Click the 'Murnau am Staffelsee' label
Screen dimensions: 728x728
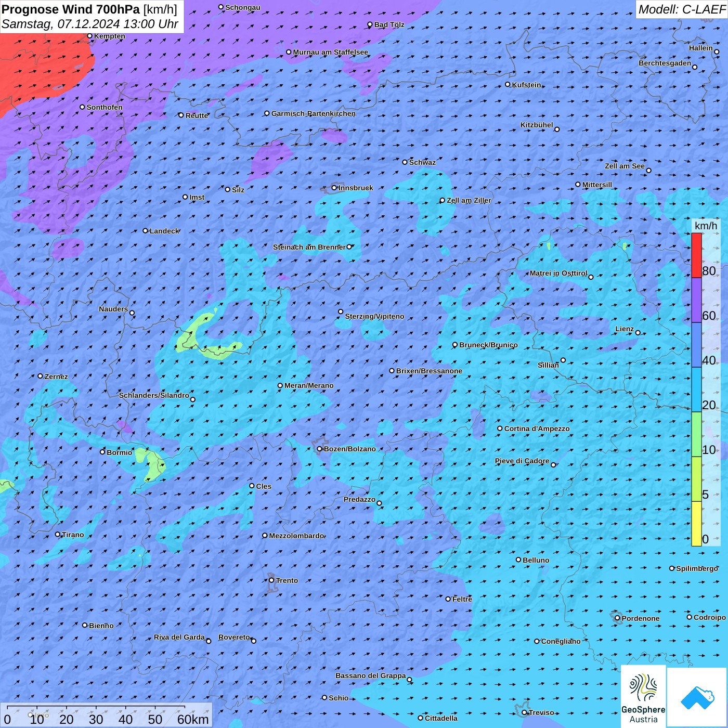pos(331,52)
